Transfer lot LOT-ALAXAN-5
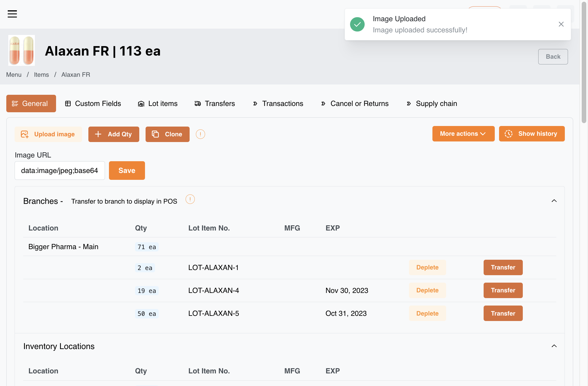Image resolution: width=588 pixels, height=386 pixels. (503, 314)
